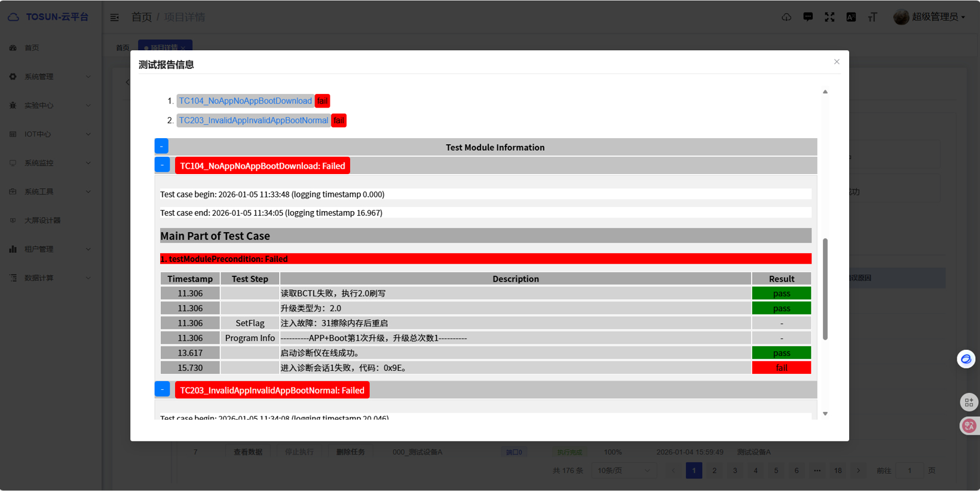Collapse the Test Module Information section
Screen dimensions: 980x491
click(x=161, y=147)
